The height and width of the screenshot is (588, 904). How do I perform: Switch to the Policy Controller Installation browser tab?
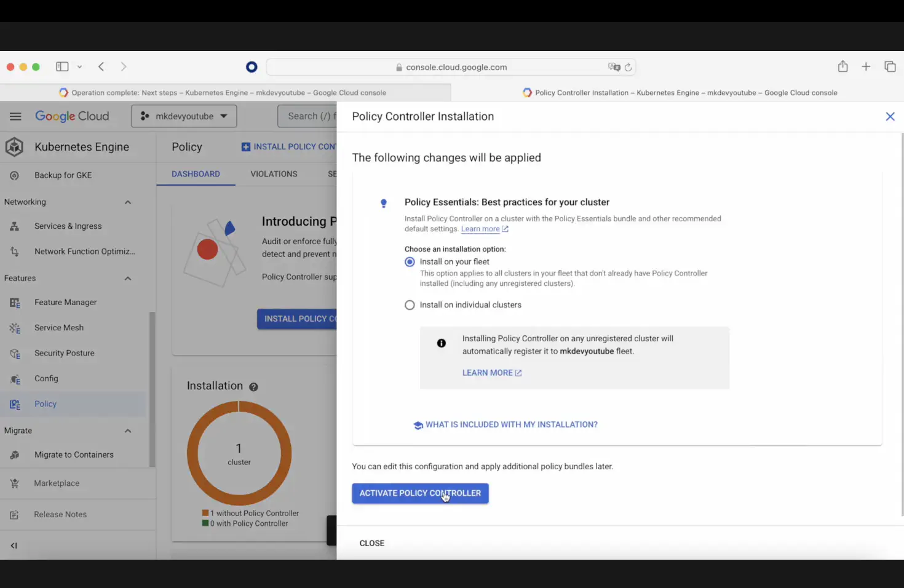pyautogui.click(x=678, y=93)
